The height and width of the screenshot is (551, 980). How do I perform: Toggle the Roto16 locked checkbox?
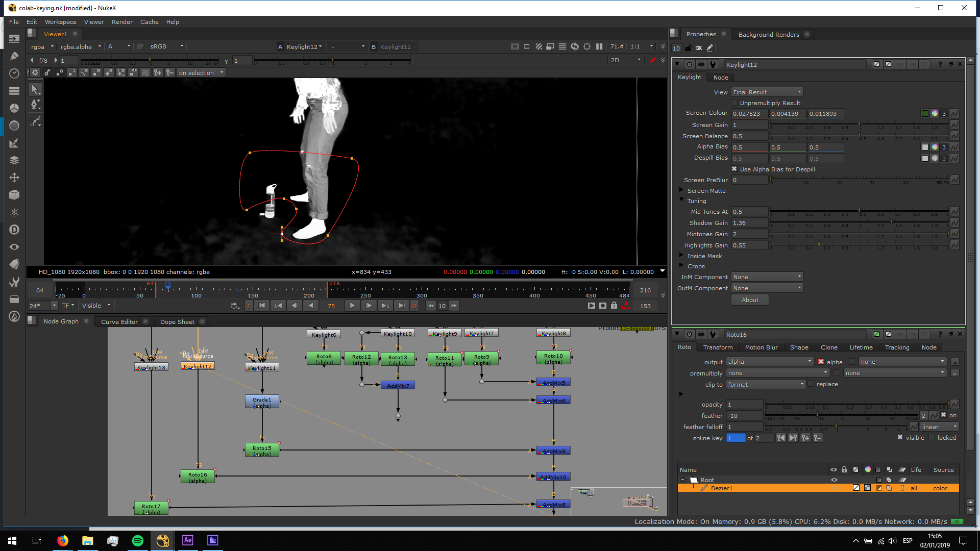point(932,438)
